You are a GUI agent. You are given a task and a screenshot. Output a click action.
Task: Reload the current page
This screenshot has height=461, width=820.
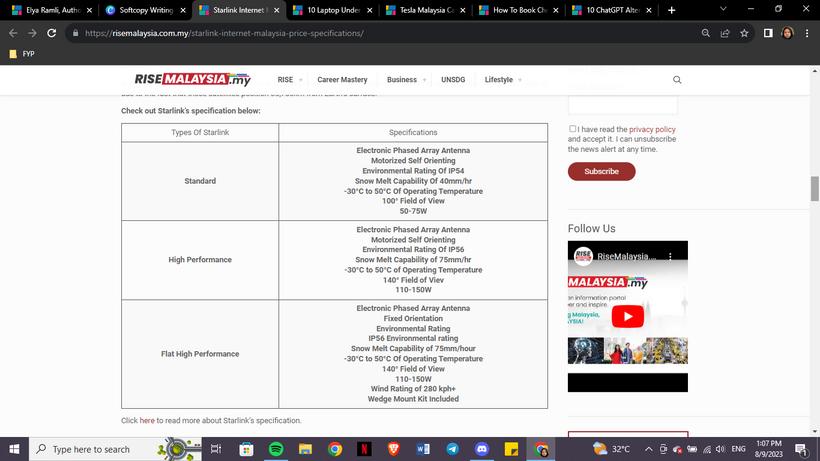(x=51, y=33)
